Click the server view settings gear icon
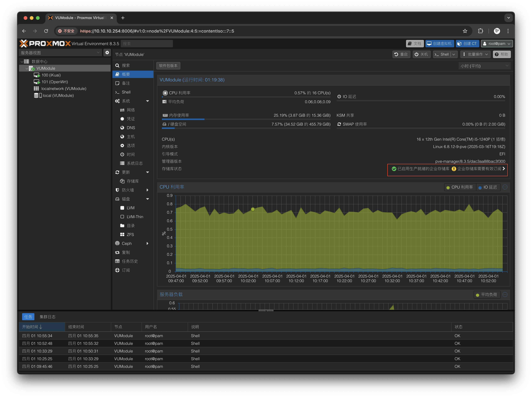532x397 pixels. pos(107,52)
